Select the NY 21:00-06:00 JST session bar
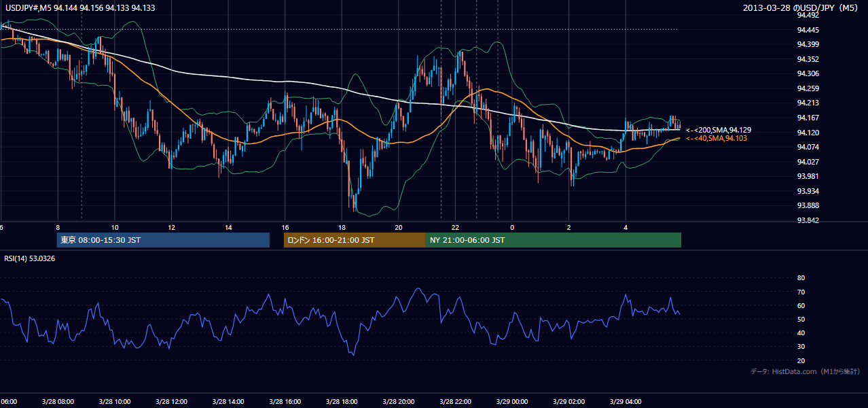 (554, 240)
